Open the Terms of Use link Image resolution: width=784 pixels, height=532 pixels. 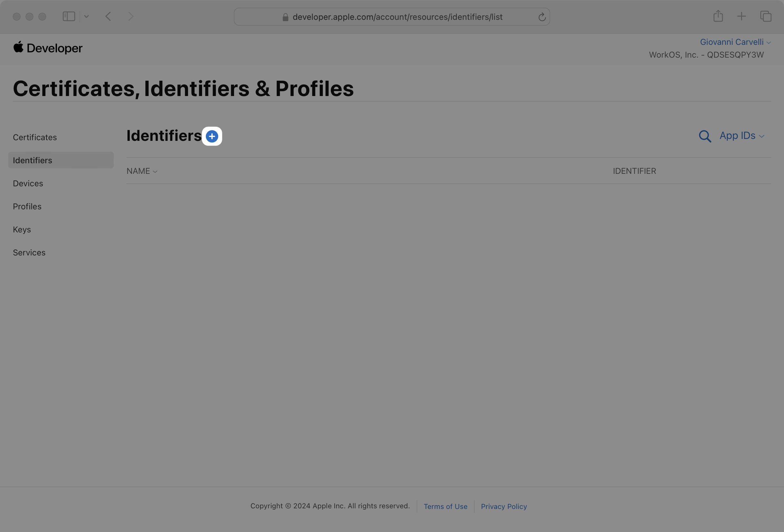pos(445,506)
